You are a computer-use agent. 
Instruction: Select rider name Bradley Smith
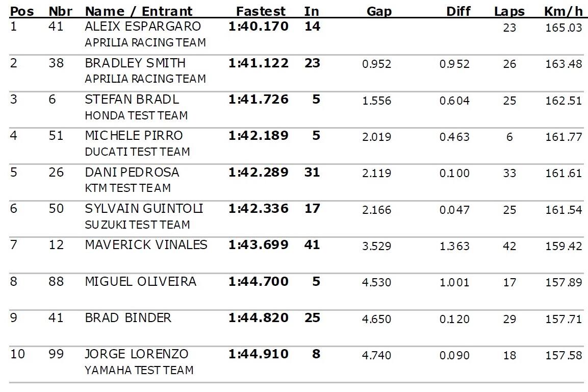pyautogui.click(x=135, y=63)
